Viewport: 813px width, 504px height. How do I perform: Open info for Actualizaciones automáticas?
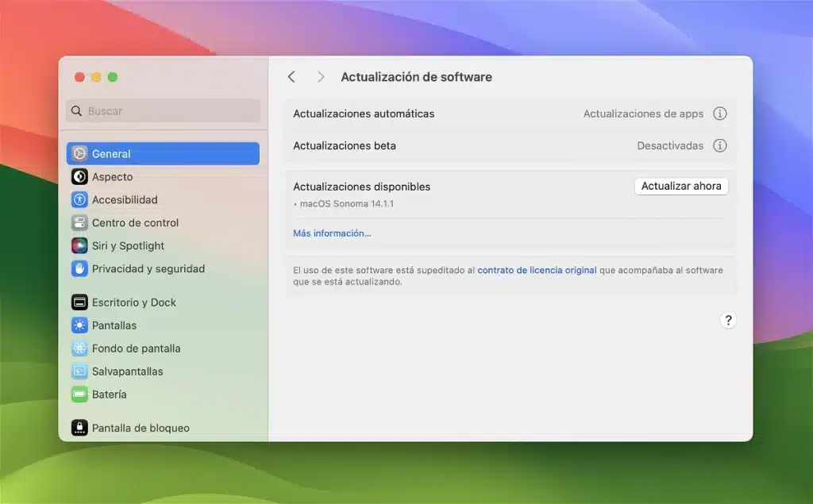pos(719,113)
